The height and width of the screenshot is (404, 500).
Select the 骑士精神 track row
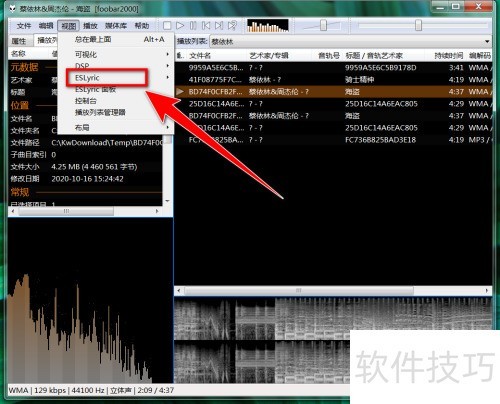pyautogui.click(x=333, y=80)
